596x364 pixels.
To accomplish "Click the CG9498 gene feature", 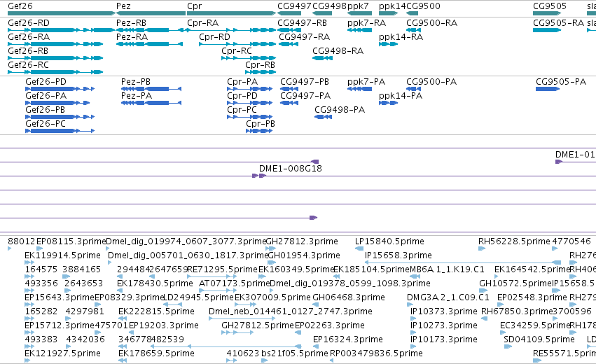I will tap(322, 13).
